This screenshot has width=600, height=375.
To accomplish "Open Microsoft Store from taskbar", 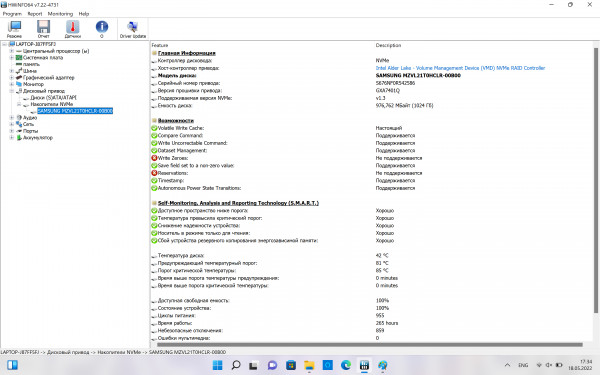I will [291, 365].
